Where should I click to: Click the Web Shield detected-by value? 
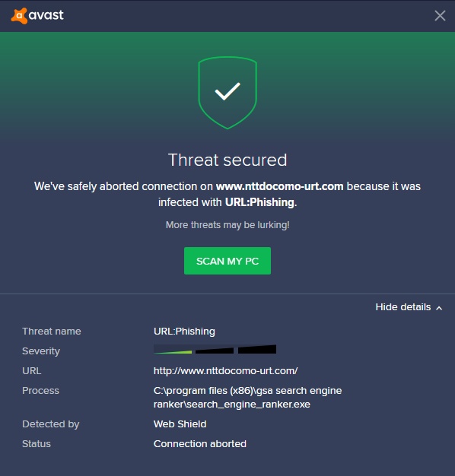coord(180,424)
